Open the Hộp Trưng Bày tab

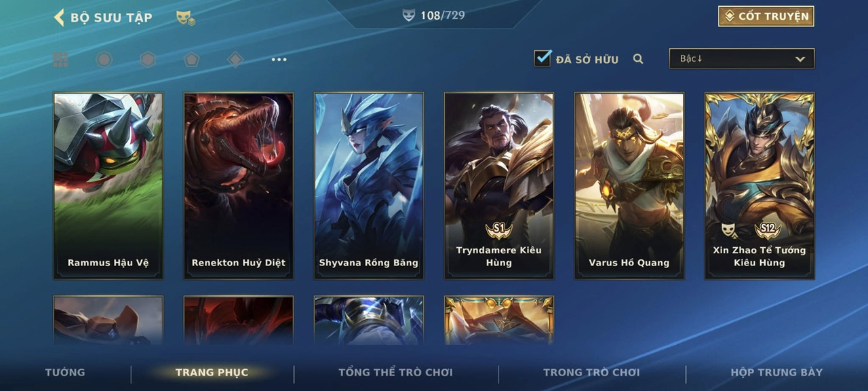point(776,372)
